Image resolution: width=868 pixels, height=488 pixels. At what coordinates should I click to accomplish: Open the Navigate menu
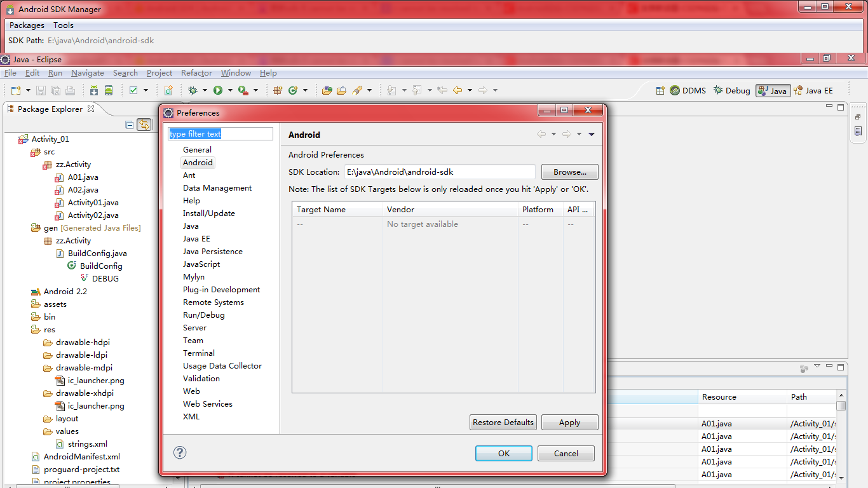pyautogui.click(x=88, y=73)
